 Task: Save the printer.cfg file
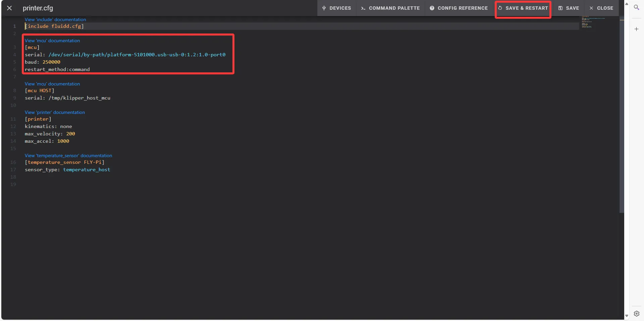569,8
